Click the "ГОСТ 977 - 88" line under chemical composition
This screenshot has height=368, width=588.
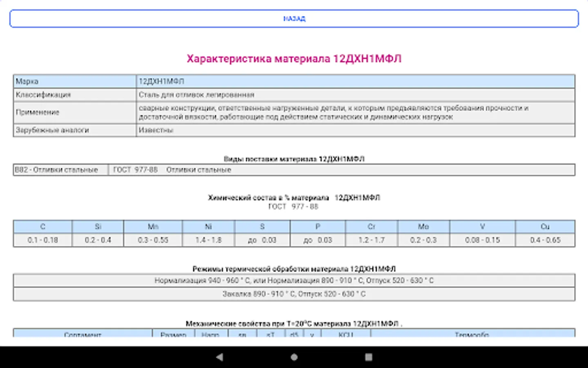[293, 206]
